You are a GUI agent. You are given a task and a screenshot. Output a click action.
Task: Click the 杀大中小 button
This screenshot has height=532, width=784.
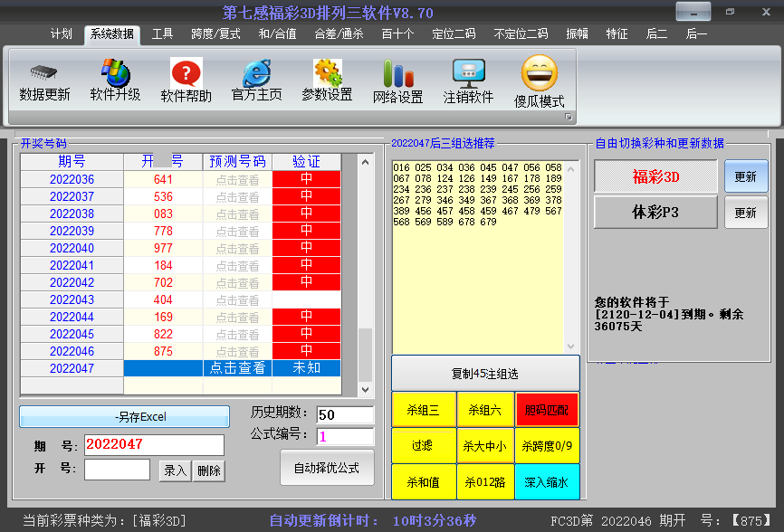coord(485,445)
